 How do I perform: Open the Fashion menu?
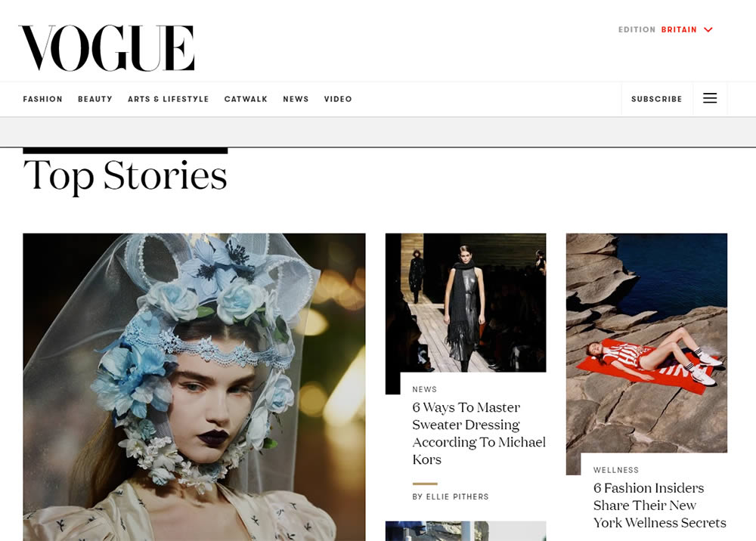point(43,99)
